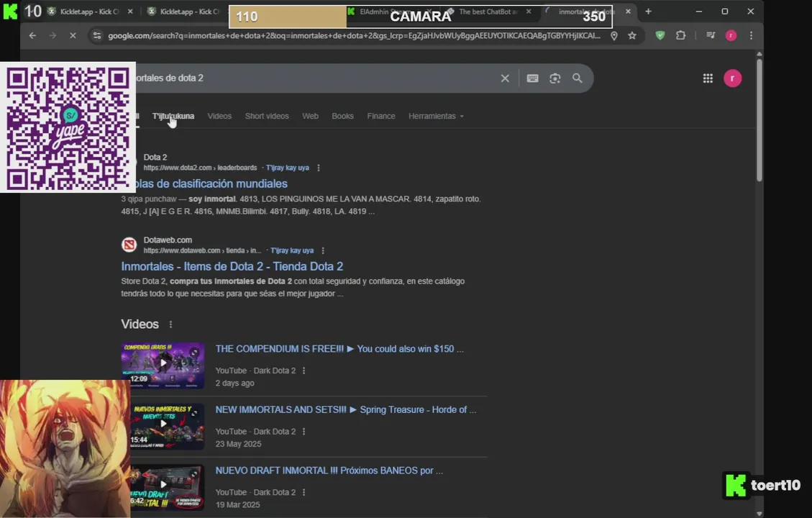The image size is (812, 518).
Task: Switch to Short videos tab
Action: [267, 116]
